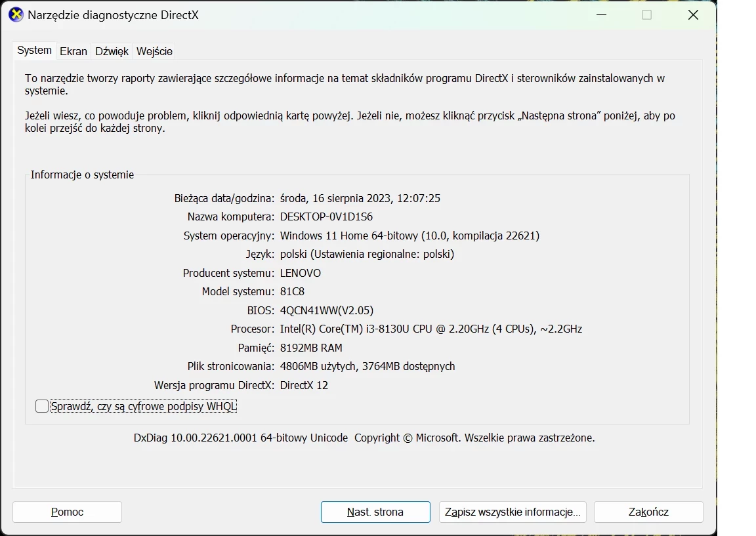The width and height of the screenshot is (756, 536).
Task: Click the greyed-out maximize window icon
Action: click(x=646, y=15)
